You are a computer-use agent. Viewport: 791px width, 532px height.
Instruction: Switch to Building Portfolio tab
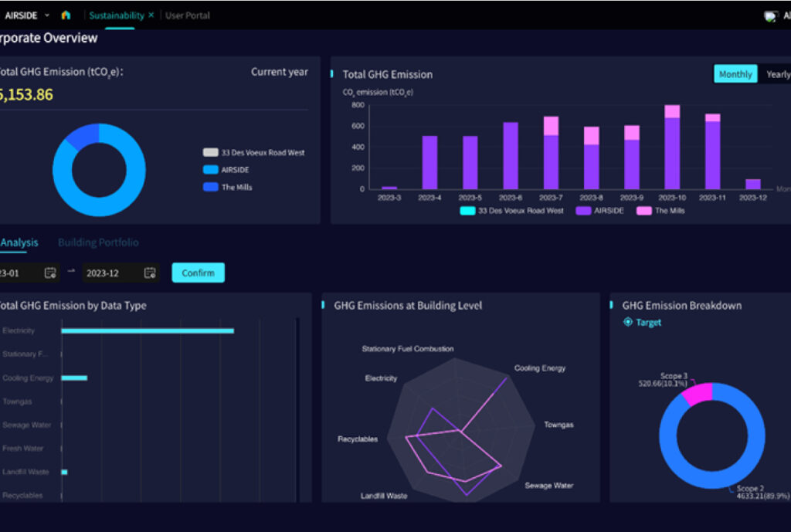(98, 242)
